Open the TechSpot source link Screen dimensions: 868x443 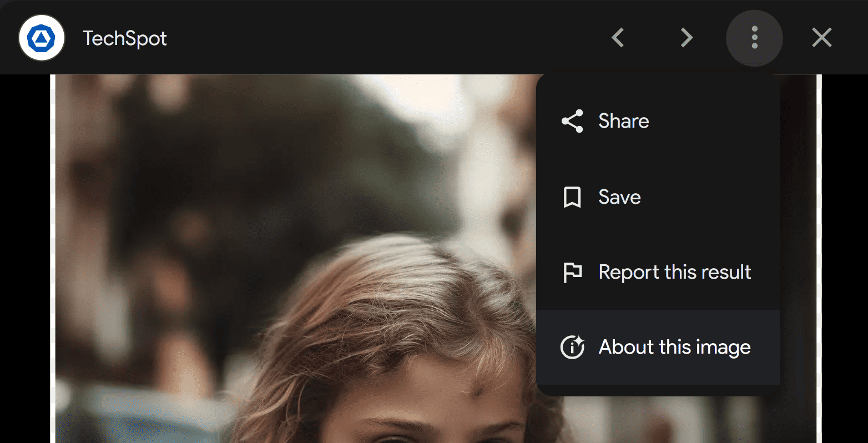[x=125, y=38]
